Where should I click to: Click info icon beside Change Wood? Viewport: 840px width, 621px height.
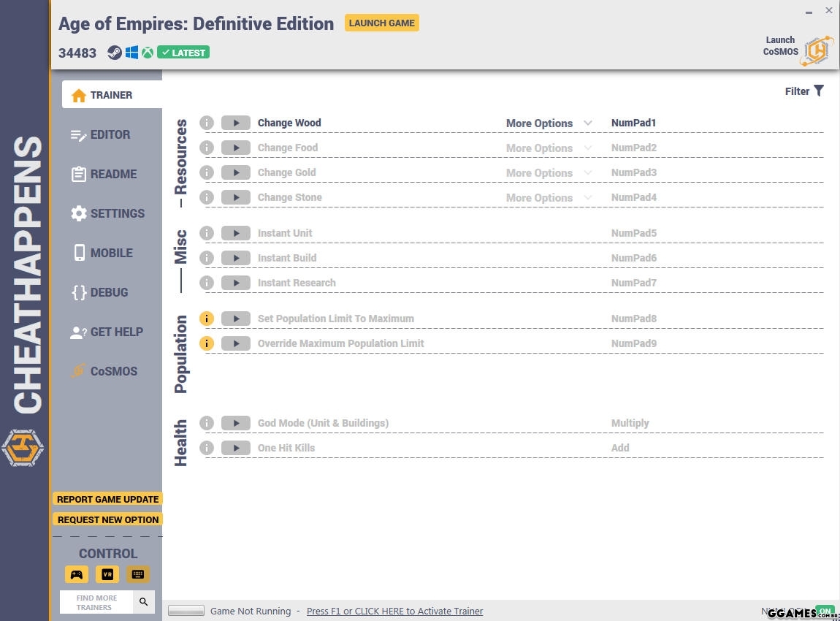tap(207, 123)
